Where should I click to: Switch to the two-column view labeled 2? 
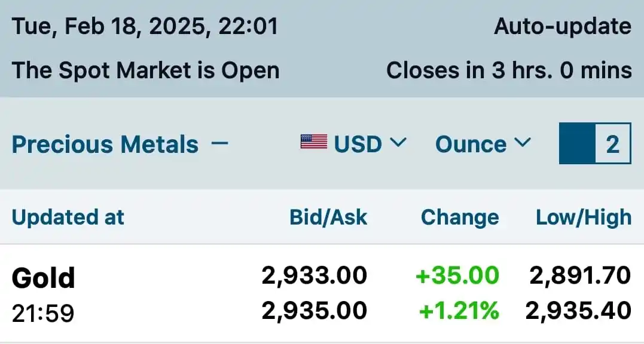(x=612, y=143)
